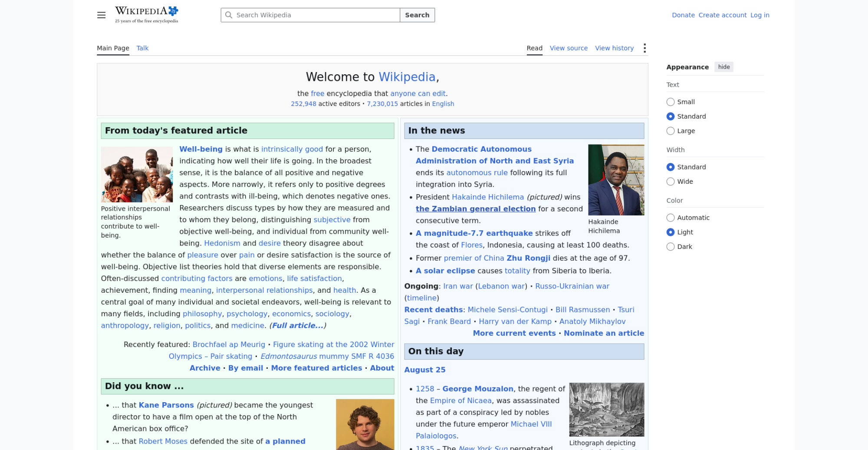Open the lithograph thumbnail in On this day
868x450 pixels.
tap(607, 410)
